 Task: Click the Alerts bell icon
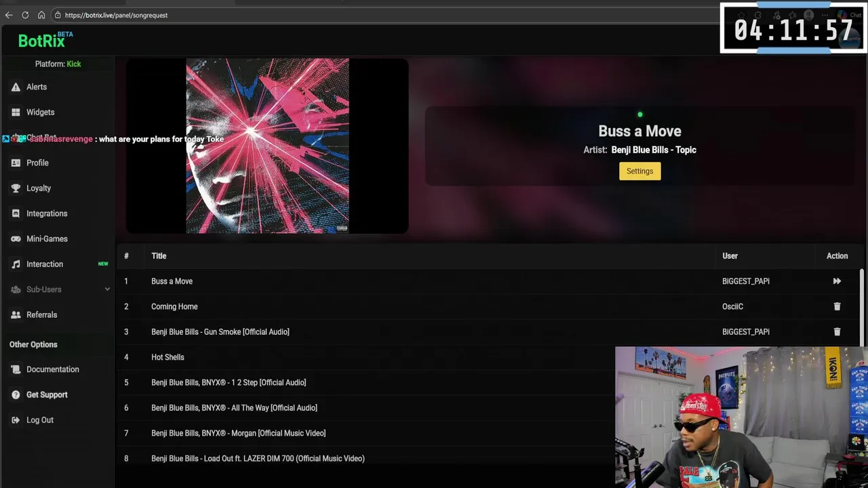16,87
